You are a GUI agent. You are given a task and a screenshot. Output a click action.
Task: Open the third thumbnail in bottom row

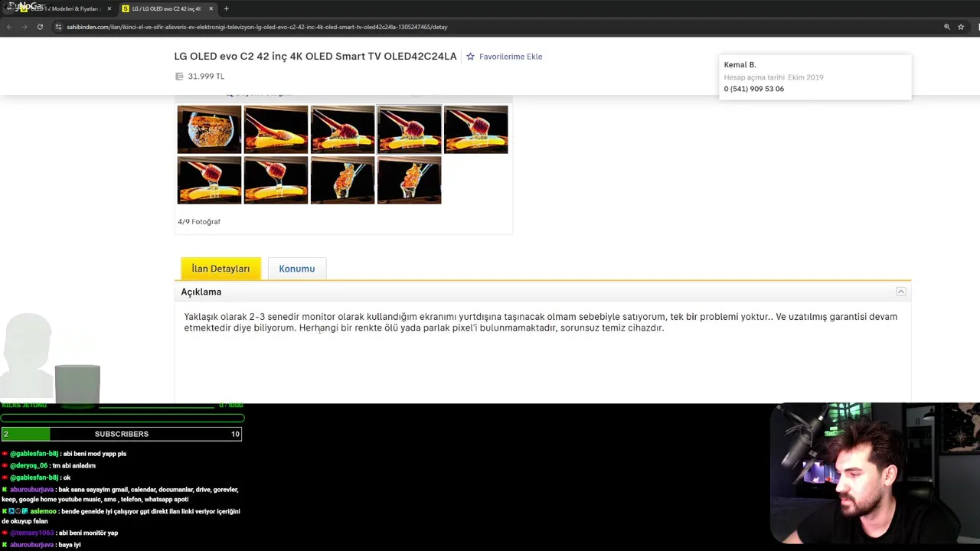[x=342, y=180]
